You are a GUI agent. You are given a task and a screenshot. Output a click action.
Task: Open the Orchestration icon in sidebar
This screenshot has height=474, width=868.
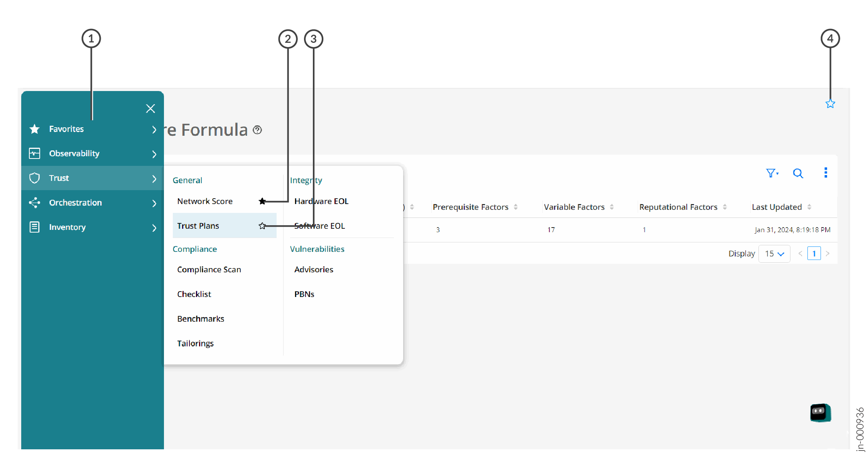pyautogui.click(x=34, y=202)
